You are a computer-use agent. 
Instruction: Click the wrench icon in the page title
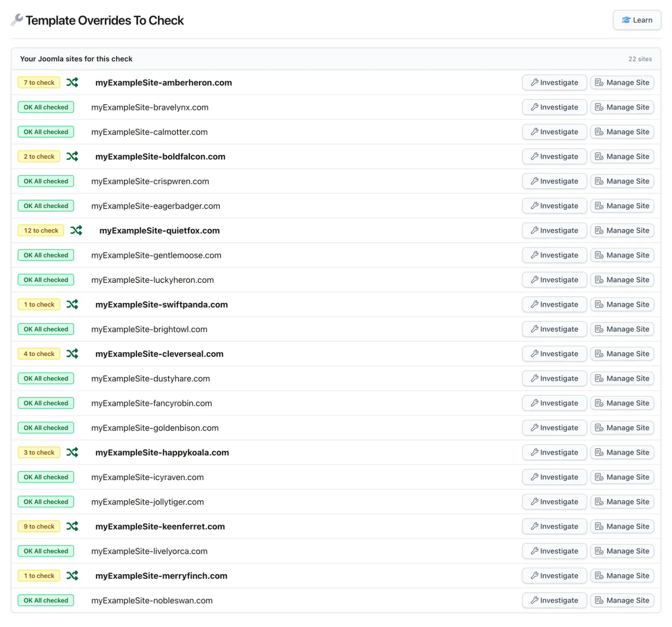pos(17,20)
